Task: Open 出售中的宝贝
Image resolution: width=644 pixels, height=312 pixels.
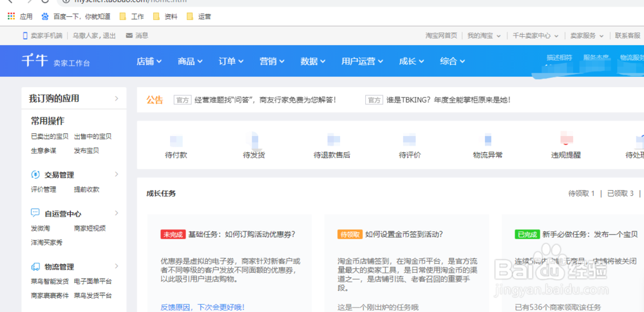Action: (x=93, y=137)
